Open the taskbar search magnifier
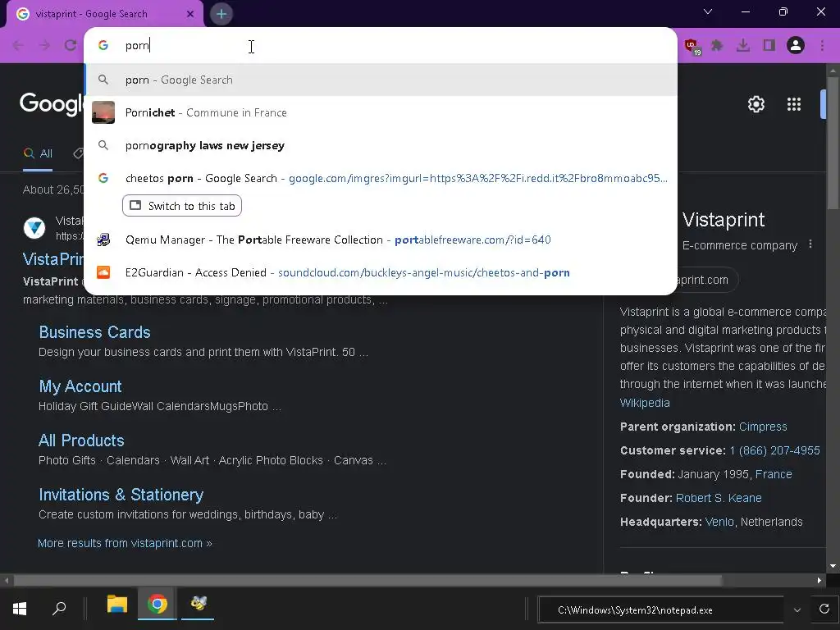Viewport: 840px width, 630px height. tap(59, 608)
